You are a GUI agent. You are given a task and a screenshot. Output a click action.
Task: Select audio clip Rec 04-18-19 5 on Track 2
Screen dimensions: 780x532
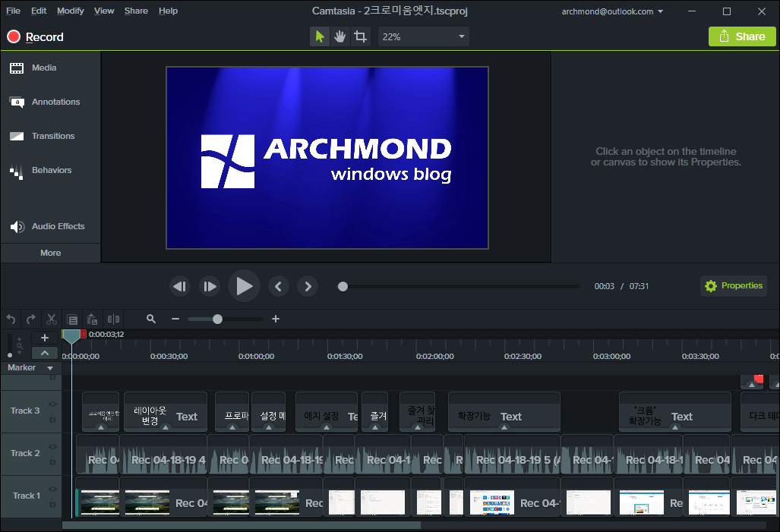512,455
